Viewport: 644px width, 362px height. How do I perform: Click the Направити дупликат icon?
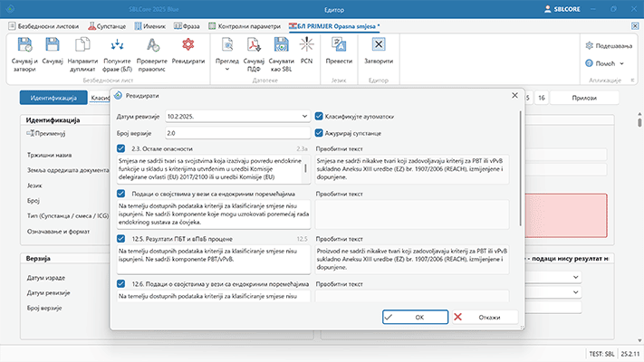[x=82, y=44]
